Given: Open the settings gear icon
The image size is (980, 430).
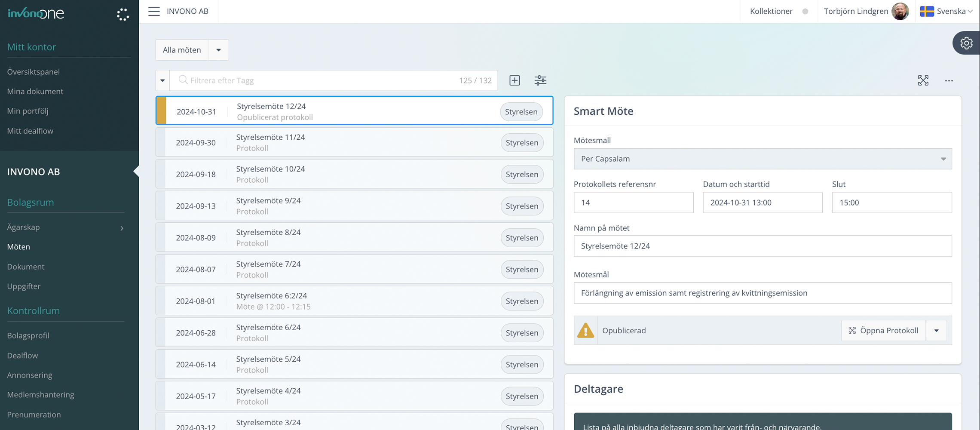Looking at the screenshot, I should [966, 43].
